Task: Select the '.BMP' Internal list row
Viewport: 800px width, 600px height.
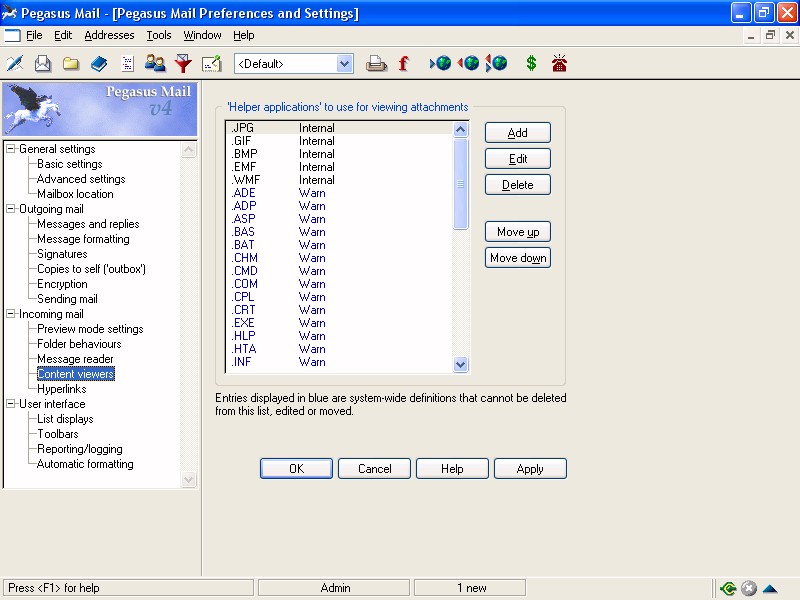Action: pos(339,154)
